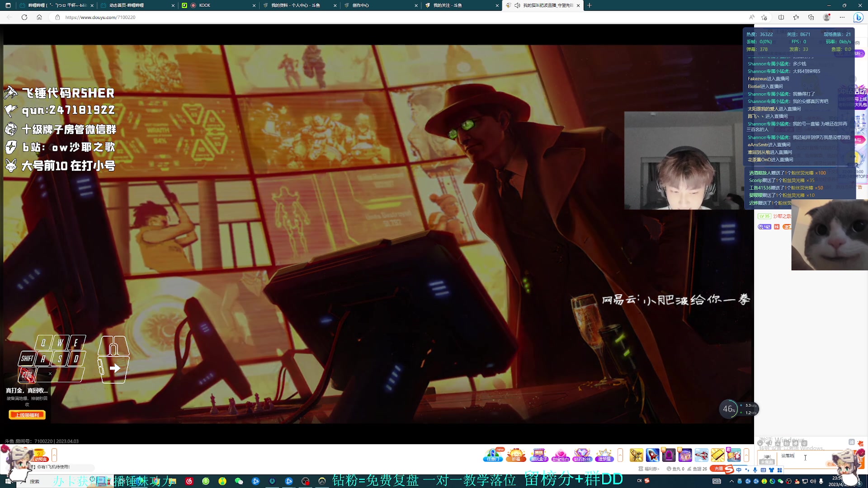Send the blue rocket gift
The width and height of the screenshot is (868, 488).
point(652,455)
